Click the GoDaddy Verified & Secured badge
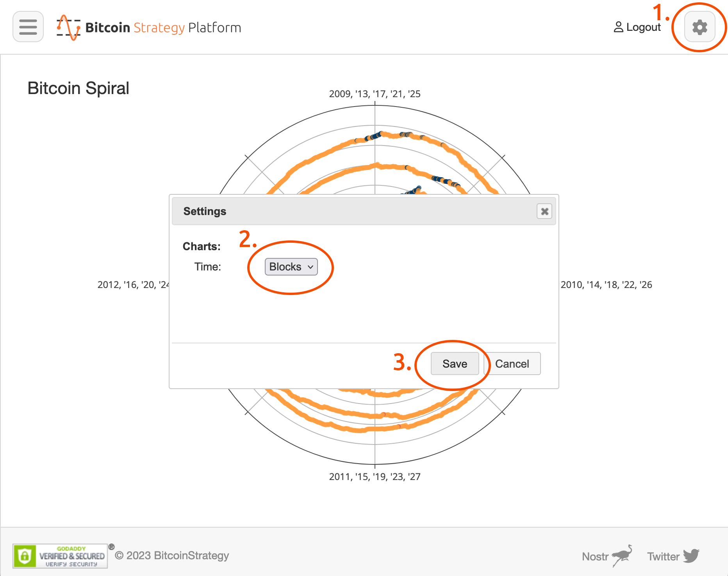The height and width of the screenshot is (576, 728). click(60, 556)
